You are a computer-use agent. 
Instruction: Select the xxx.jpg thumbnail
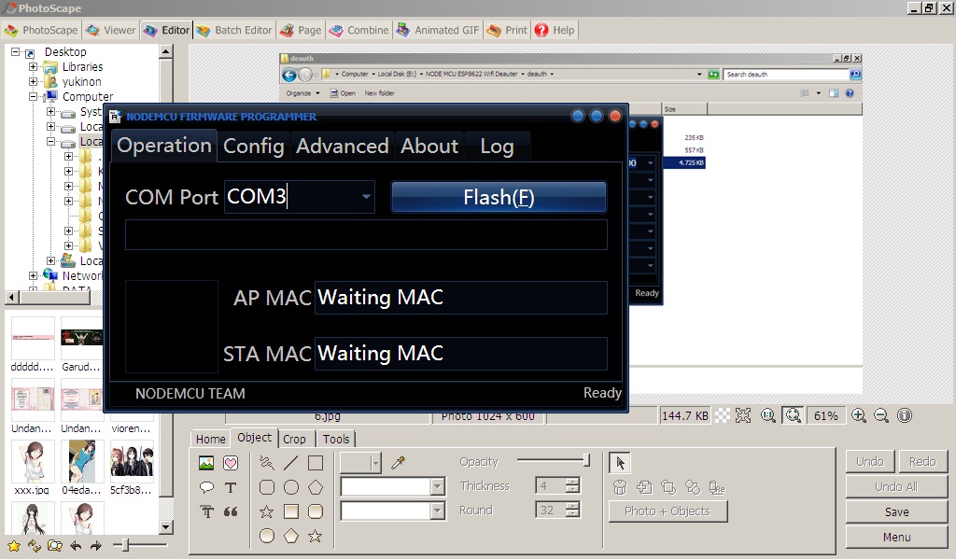tap(32, 468)
